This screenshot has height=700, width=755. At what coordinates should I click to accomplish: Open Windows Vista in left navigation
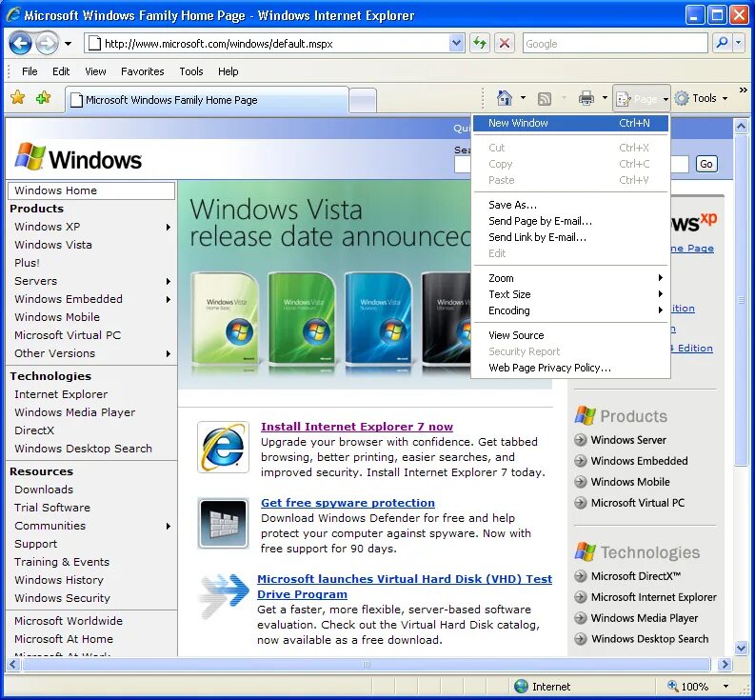pyautogui.click(x=53, y=245)
